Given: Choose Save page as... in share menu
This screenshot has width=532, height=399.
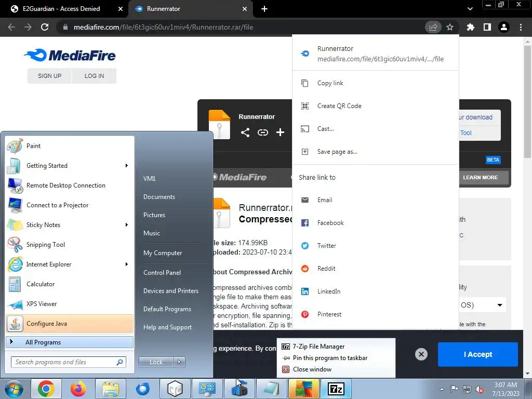Looking at the screenshot, I should click(x=375, y=152).
